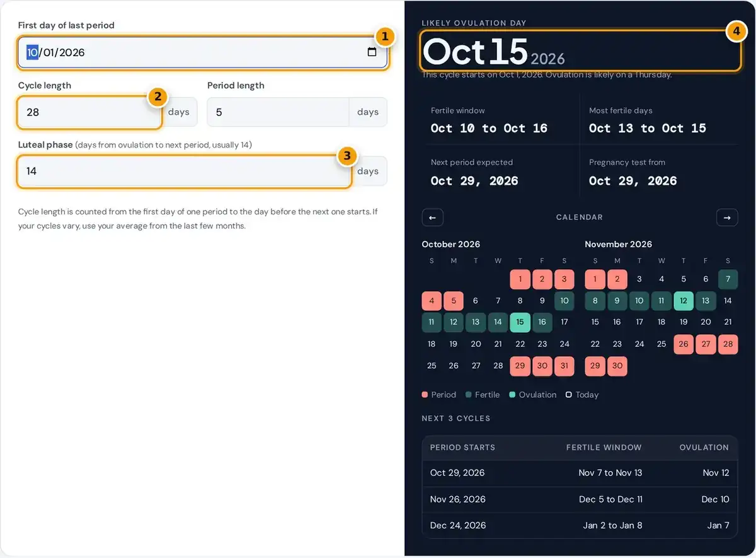
Task: Click the 'October 2026' month heading
Action: click(x=451, y=244)
